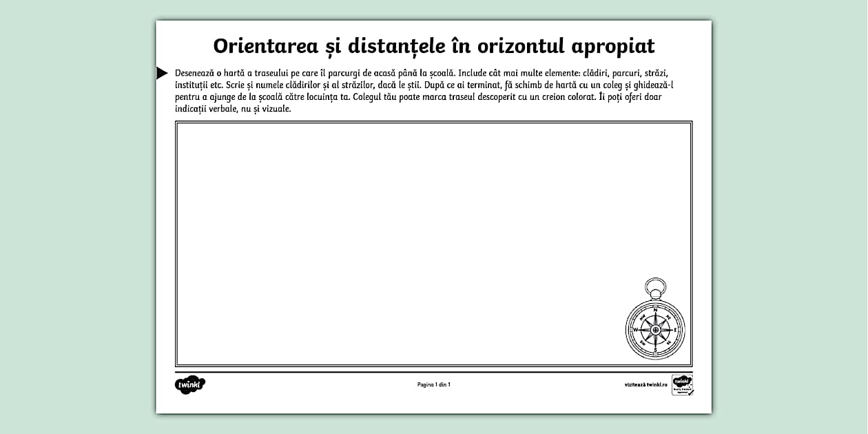Click the S label on the compass
The width and height of the screenshot is (868, 434).
(655, 349)
